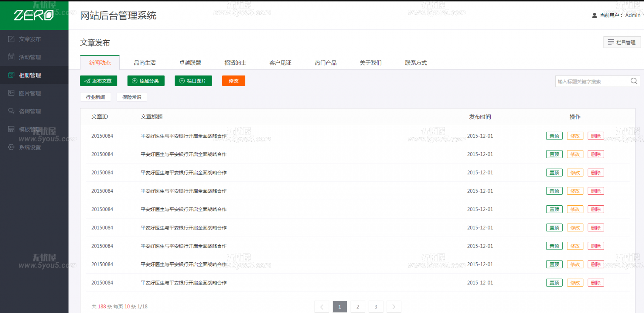Select the 关于我们 tab
Screen dimensions: 644x313
click(x=371, y=63)
